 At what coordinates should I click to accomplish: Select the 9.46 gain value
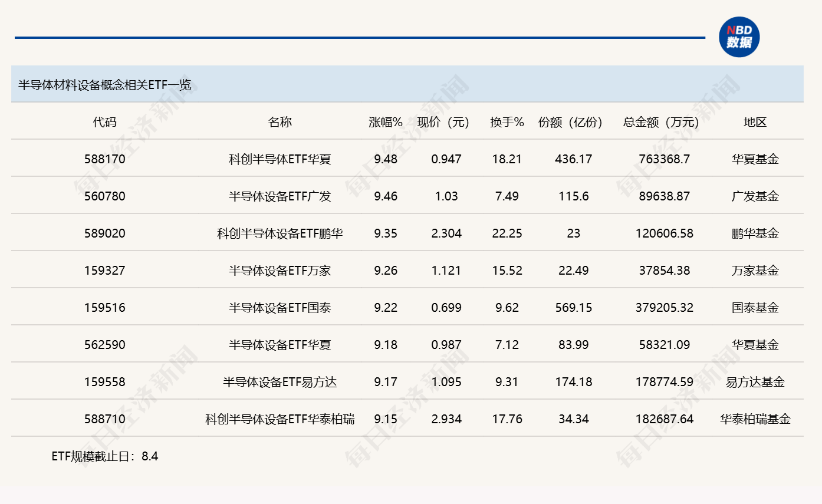click(386, 196)
